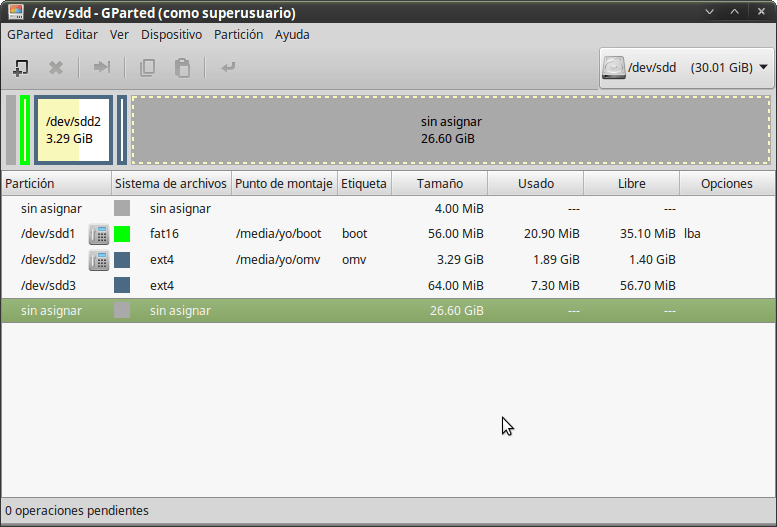Open the Partición menu

click(238, 35)
